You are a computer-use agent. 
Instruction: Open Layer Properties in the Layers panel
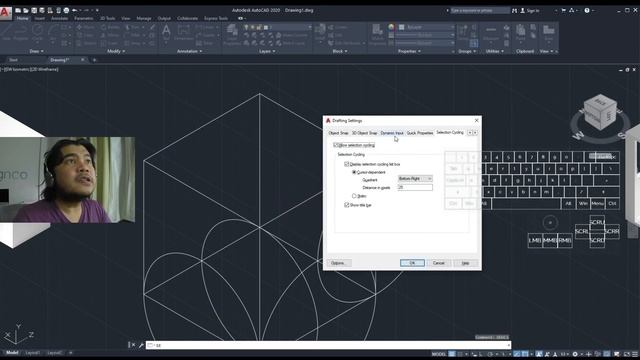[x=232, y=34]
